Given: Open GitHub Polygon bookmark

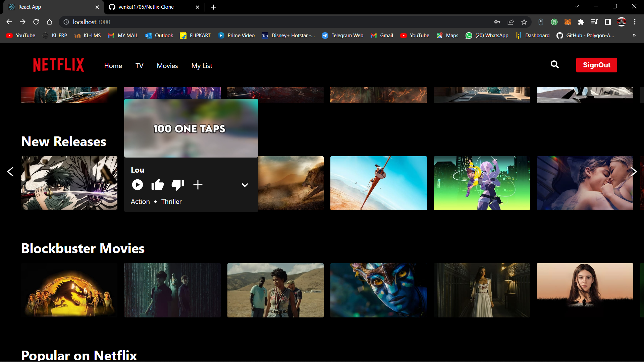Looking at the screenshot, I should (585, 36).
